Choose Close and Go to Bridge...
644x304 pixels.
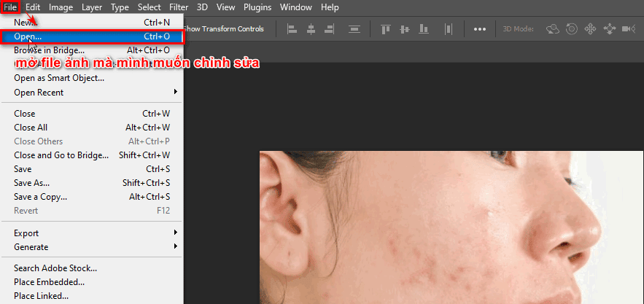coord(92,155)
